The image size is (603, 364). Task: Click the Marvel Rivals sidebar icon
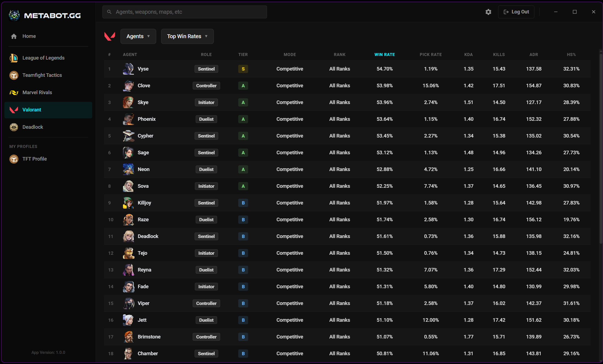(x=14, y=93)
